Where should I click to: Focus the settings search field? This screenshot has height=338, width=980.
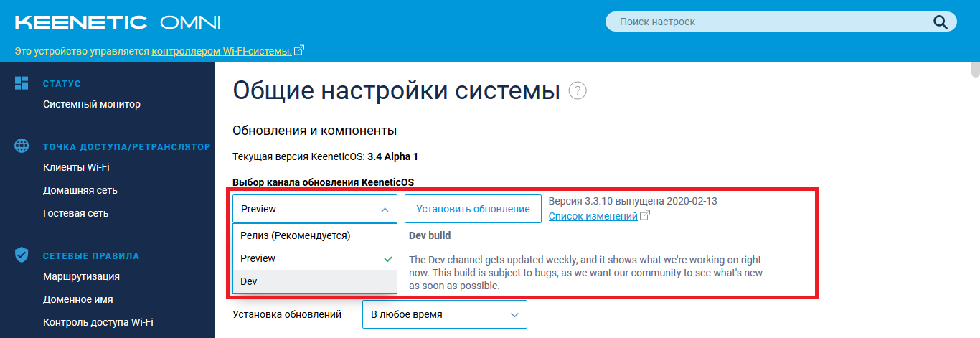pos(781,22)
